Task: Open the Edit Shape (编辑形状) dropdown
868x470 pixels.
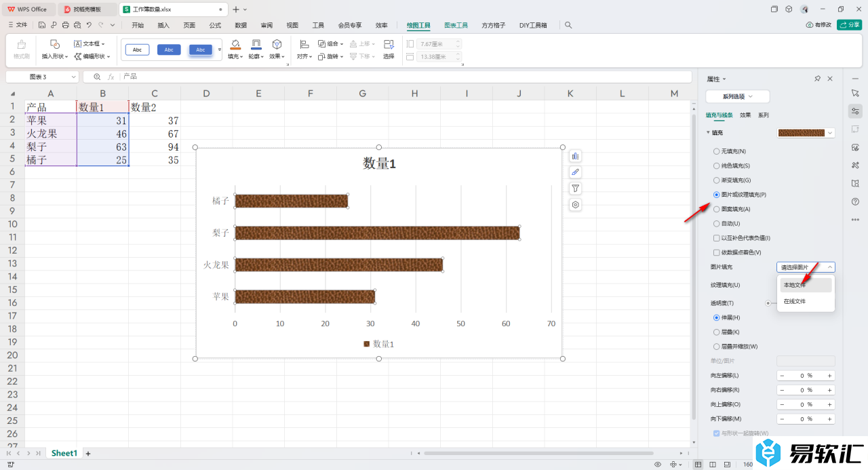Action: pos(94,56)
